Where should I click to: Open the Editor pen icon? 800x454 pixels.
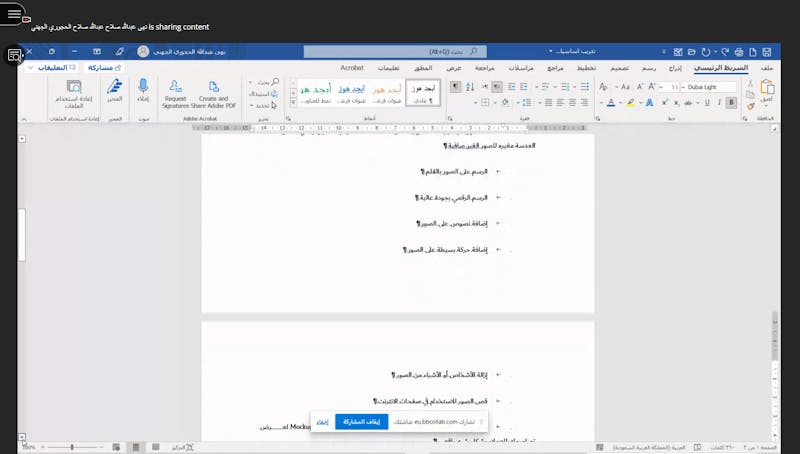115,87
